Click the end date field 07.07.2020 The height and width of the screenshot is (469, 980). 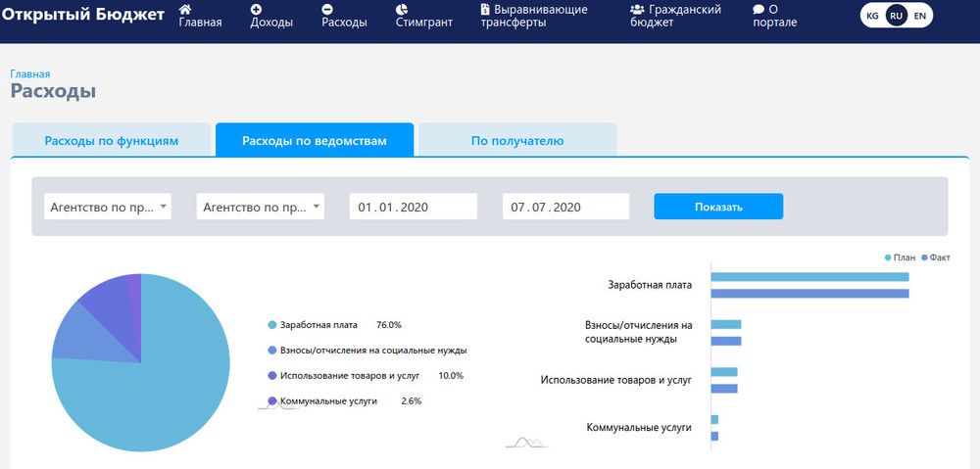pyautogui.click(x=565, y=207)
